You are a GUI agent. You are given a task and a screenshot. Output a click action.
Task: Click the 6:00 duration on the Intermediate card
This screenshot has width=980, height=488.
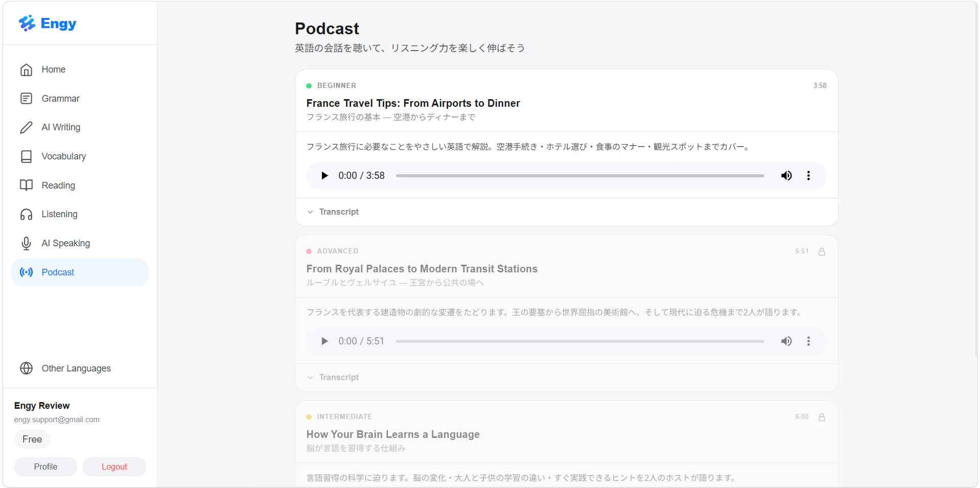(802, 417)
